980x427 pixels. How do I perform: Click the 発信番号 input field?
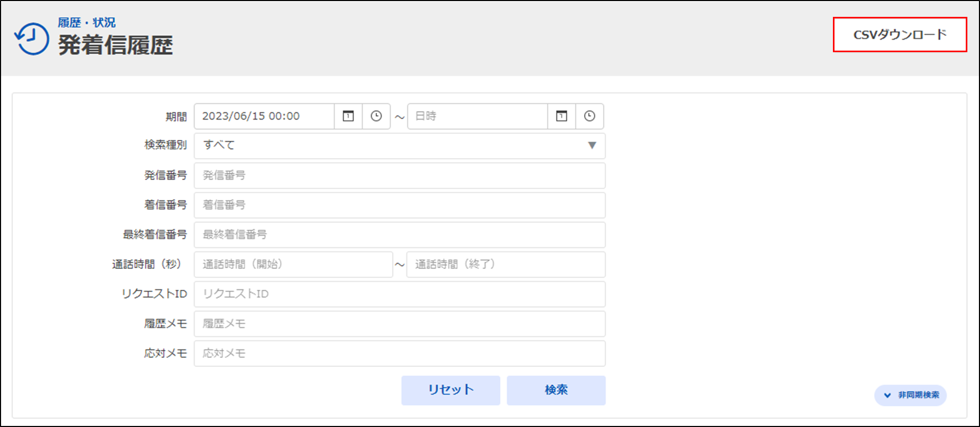pyautogui.click(x=399, y=176)
